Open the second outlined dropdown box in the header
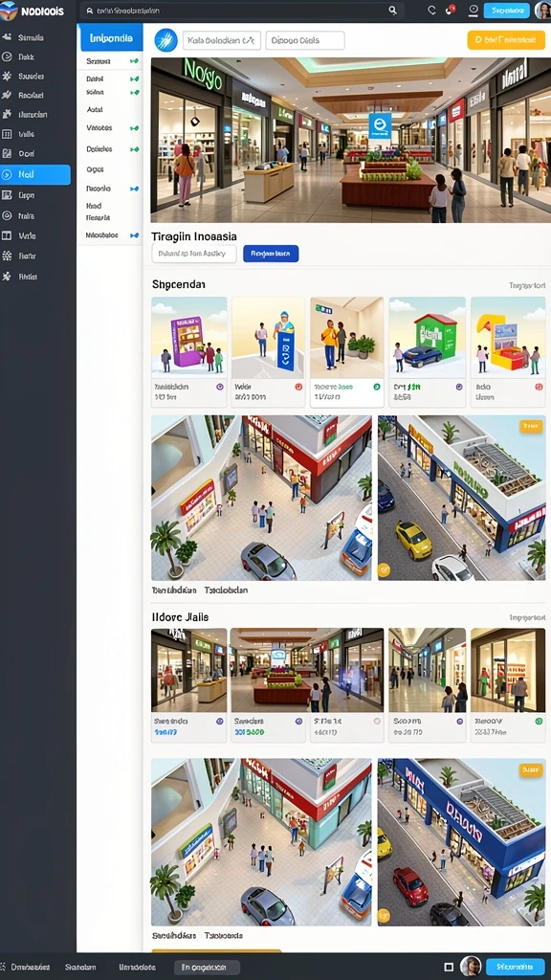 point(305,40)
